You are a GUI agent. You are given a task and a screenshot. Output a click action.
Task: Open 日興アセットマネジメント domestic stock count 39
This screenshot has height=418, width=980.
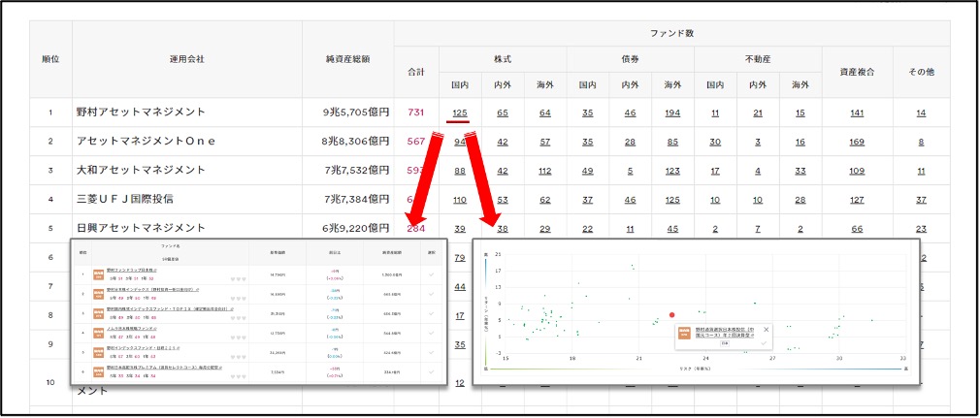pos(460,229)
